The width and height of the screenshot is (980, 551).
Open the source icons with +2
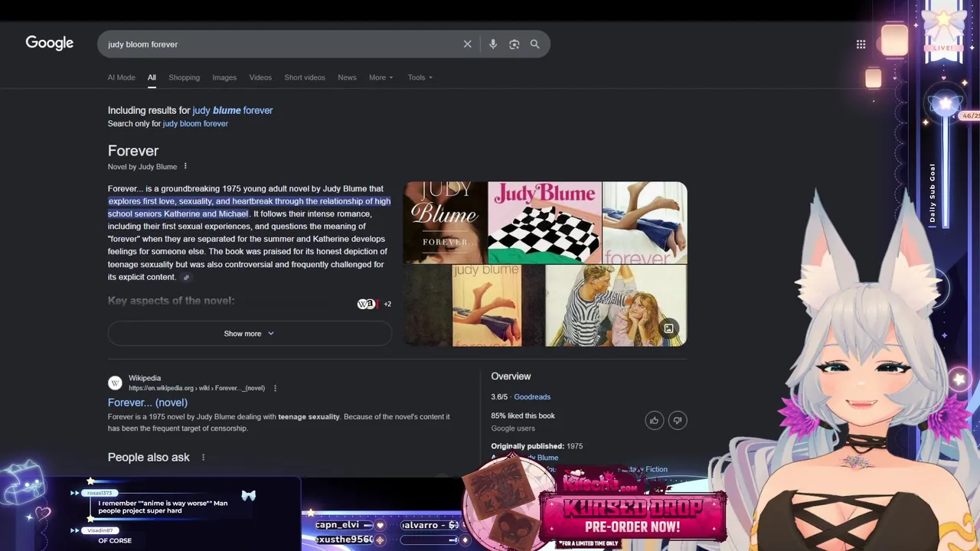(374, 304)
